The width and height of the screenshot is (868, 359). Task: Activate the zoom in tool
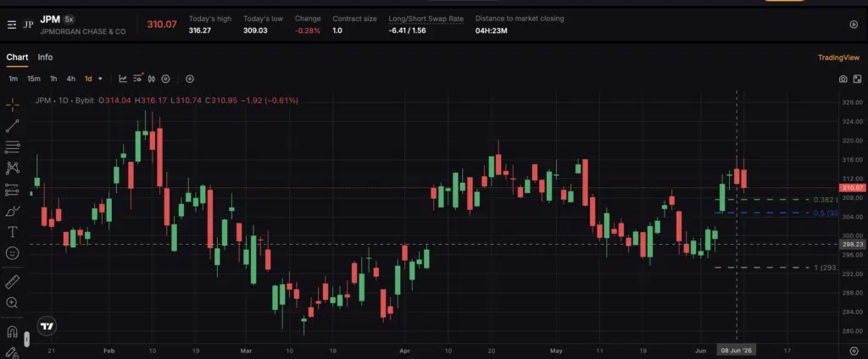pos(12,302)
